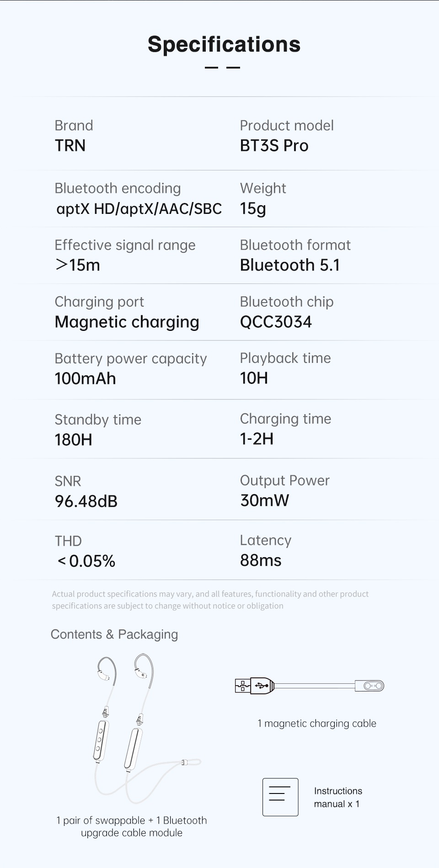Click the 88ms latency value
The height and width of the screenshot is (868, 439).
(261, 561)
